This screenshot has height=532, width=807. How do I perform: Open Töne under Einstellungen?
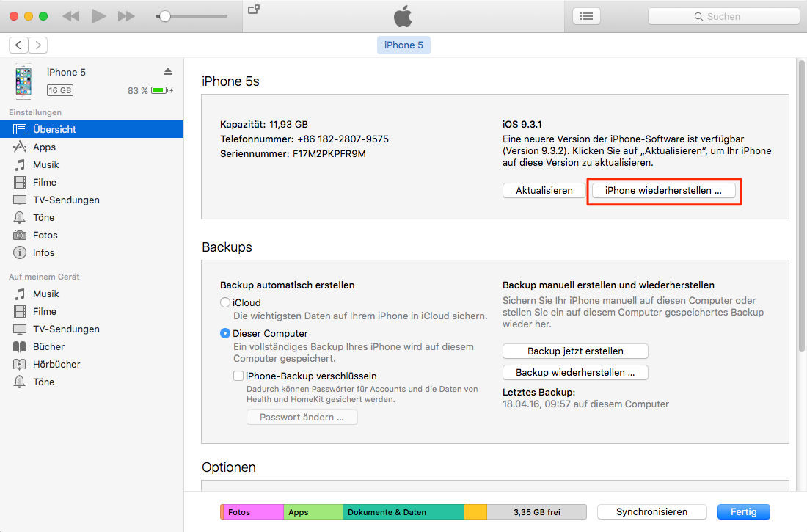coord(92,217)
